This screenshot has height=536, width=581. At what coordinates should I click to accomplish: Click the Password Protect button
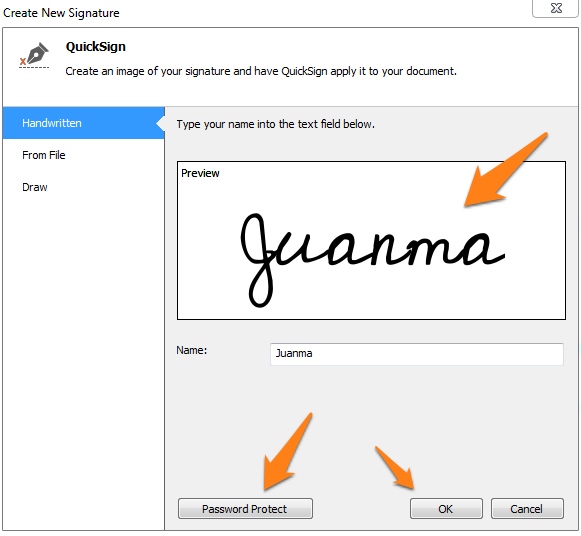245,509
